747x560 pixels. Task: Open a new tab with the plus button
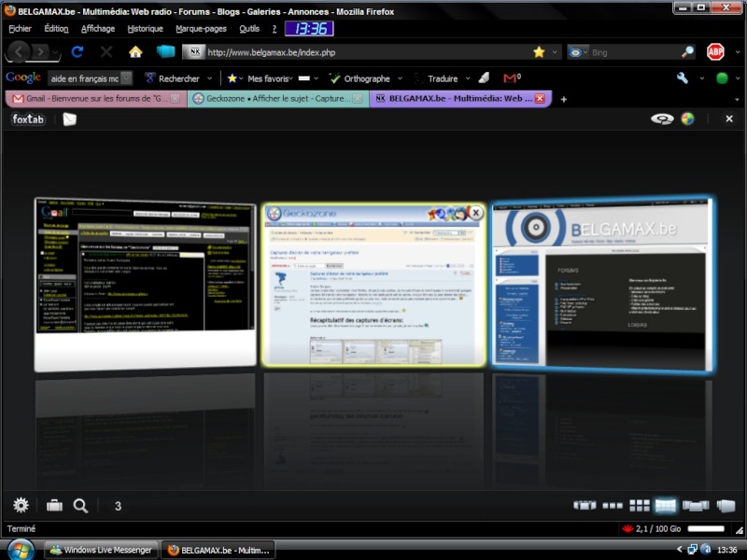tap(564, 99)
